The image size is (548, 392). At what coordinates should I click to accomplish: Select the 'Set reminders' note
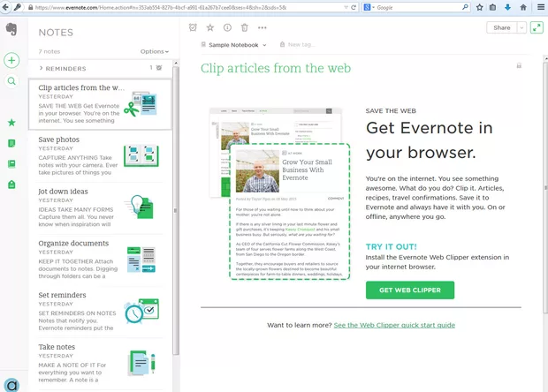pyautogui.click(x=100, y=312)
